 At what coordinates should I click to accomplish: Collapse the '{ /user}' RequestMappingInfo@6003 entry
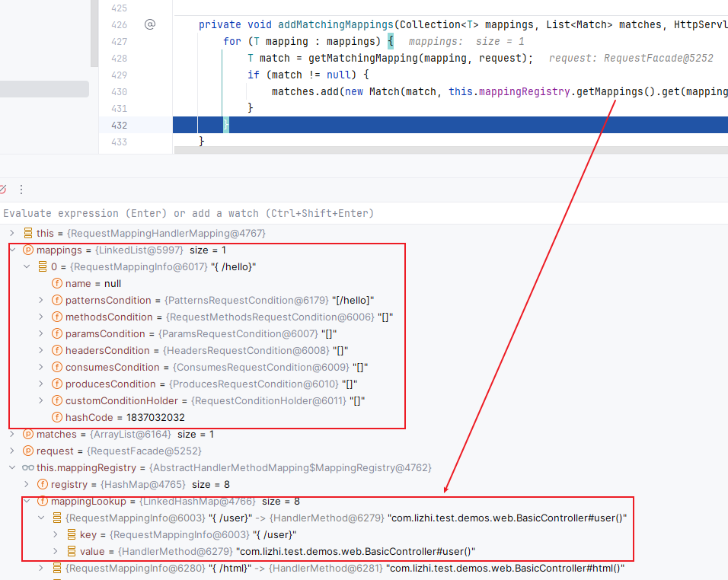pos(41,518)
